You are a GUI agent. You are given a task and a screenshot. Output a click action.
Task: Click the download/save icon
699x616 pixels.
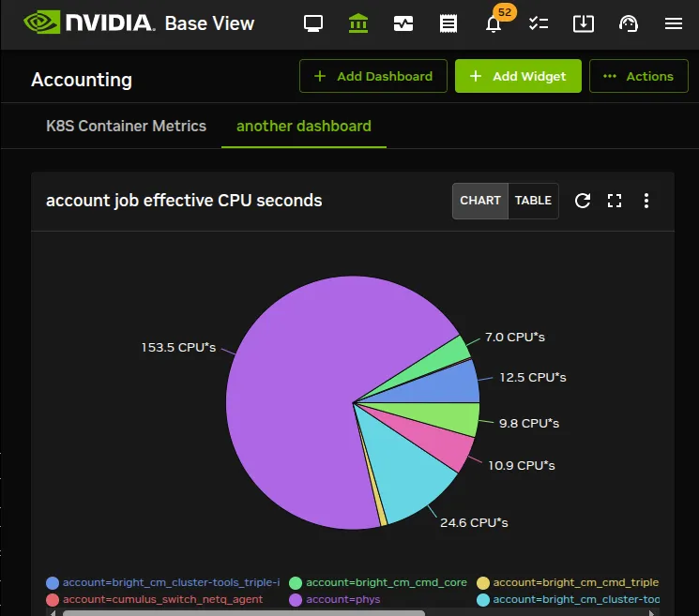click(583, 23)
